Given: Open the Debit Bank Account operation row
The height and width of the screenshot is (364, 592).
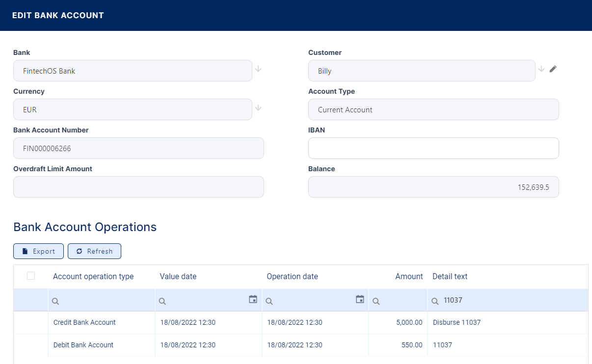Looking at the screenshot, I should coord(83,345).
